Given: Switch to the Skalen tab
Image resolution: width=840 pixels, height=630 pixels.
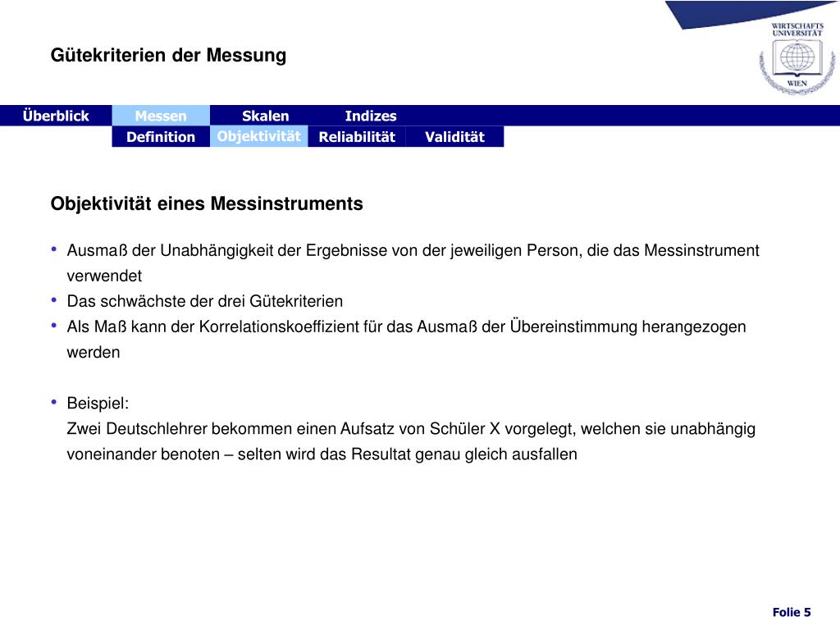Looking at the screenshot, I should (265, 116).
